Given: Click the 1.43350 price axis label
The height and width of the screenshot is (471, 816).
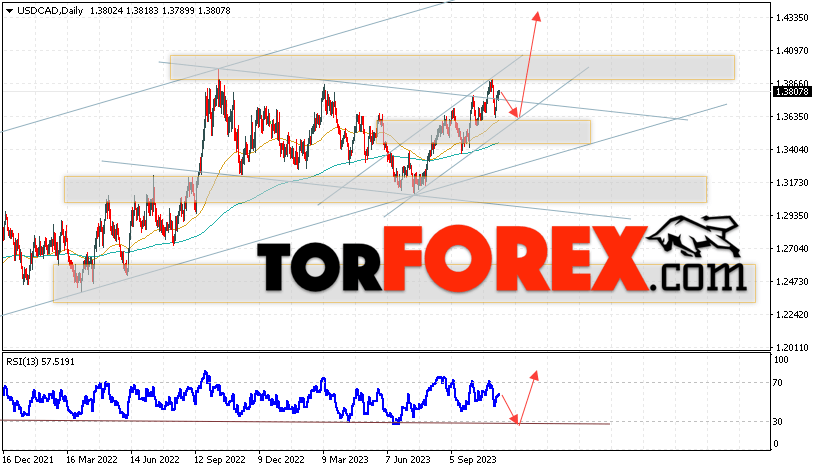Looking at the screenshot, I should coord(792,18).
